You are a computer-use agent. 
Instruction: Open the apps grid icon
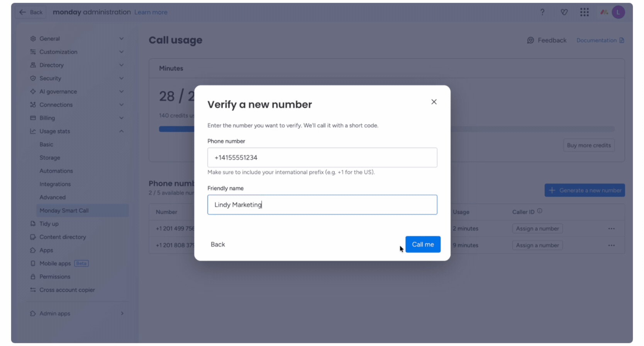pos(585,12)
